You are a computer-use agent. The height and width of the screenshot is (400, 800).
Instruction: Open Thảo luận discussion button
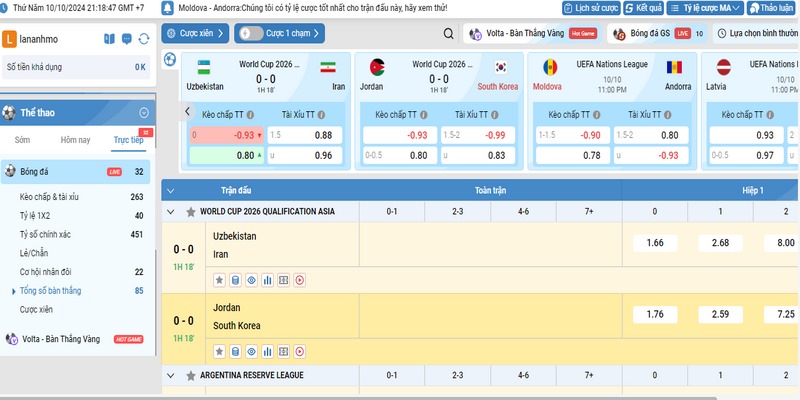point(773,8)
